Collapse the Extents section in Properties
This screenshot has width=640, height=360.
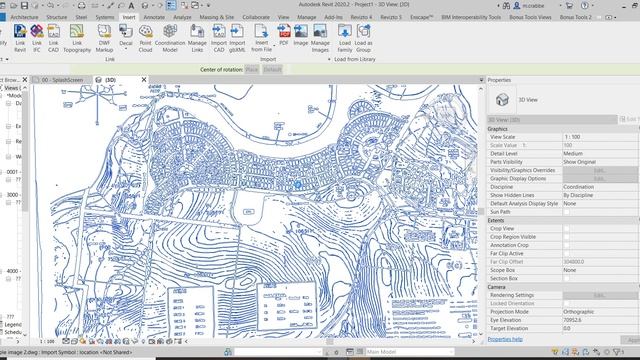(563, 220)
